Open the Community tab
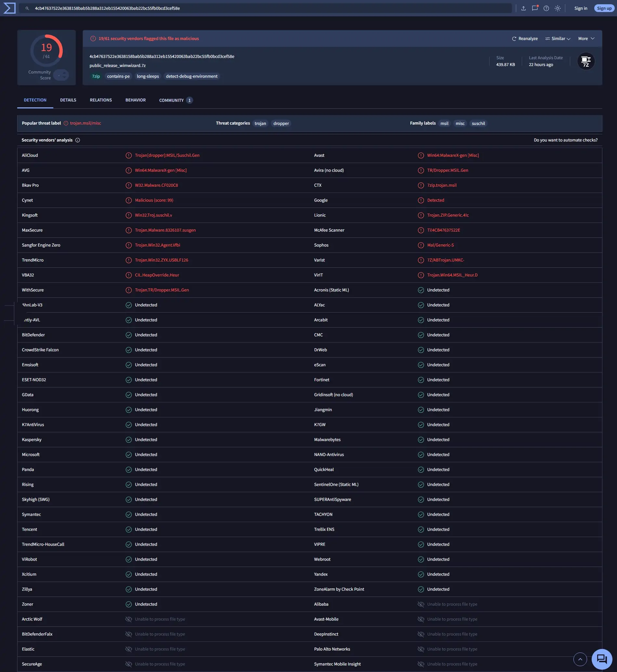 point(176,100)
